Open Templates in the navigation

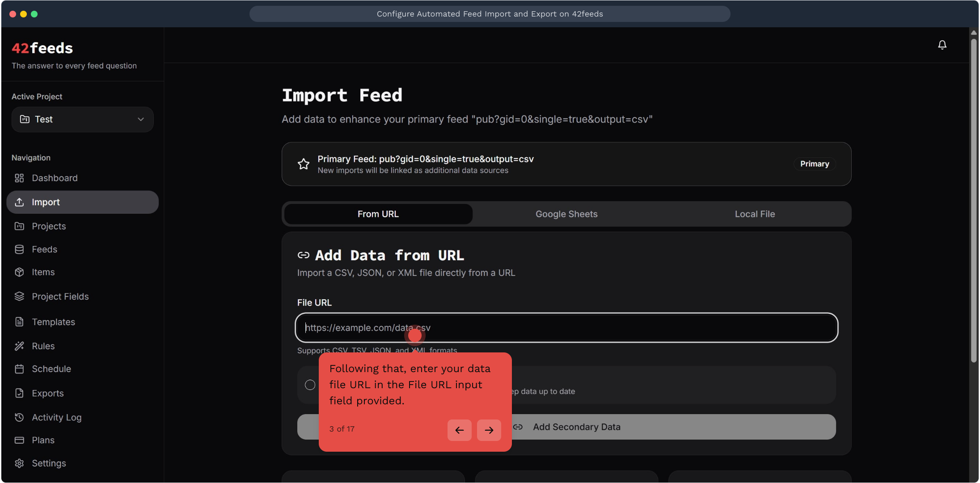[x=53, y=322]
